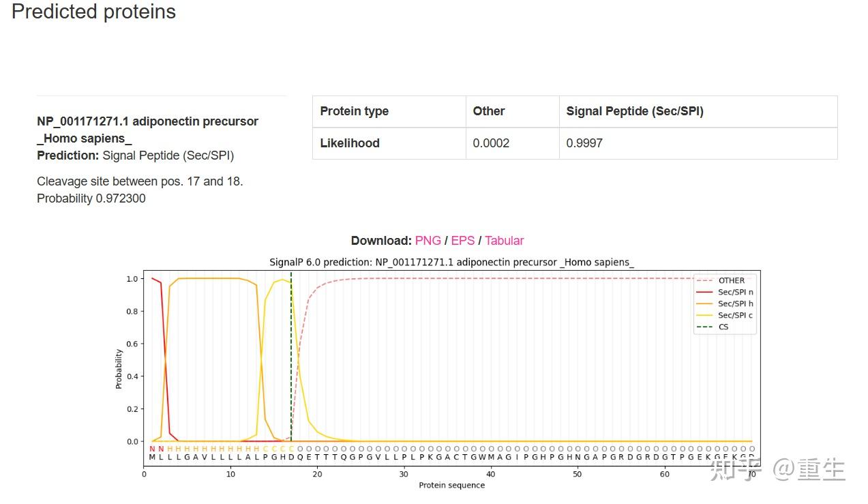
Task: Click the OTHER dashed line legend entry
Action: pos(731,280)
